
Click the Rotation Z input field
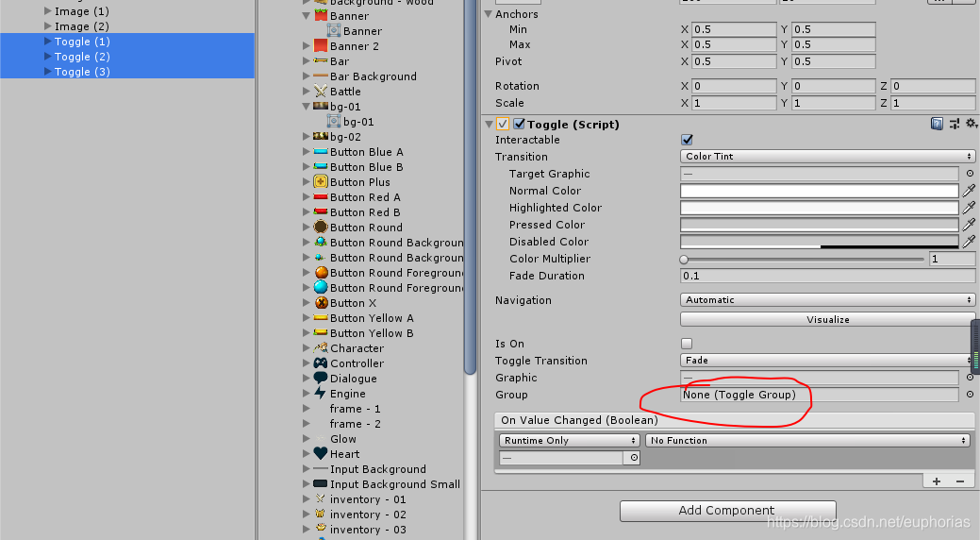click(933, 86)
